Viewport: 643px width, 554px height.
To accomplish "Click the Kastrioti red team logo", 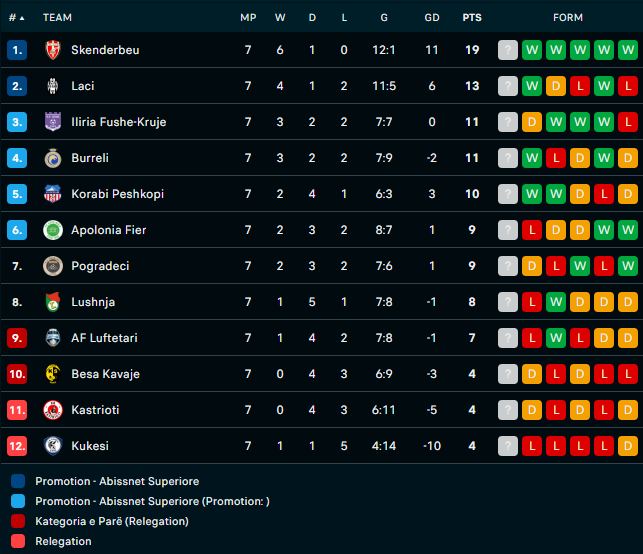I will point(53,410).
